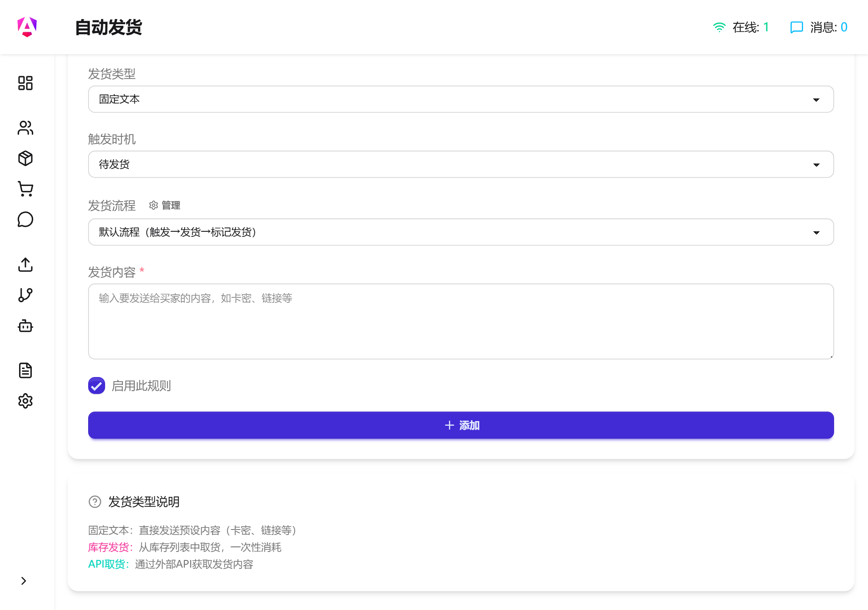
Task: Open the 触发时机 dropdown showing 待发货
Action: click(460, 164)
